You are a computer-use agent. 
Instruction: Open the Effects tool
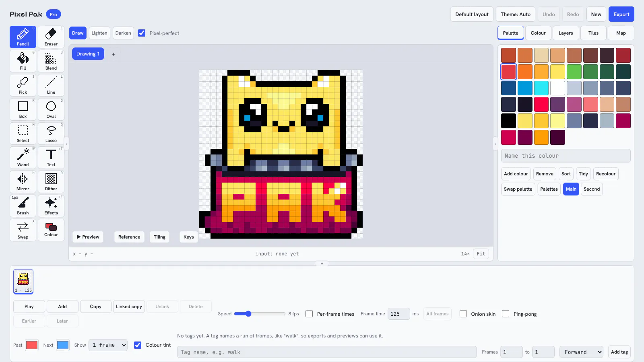click(x=51, y=206)
